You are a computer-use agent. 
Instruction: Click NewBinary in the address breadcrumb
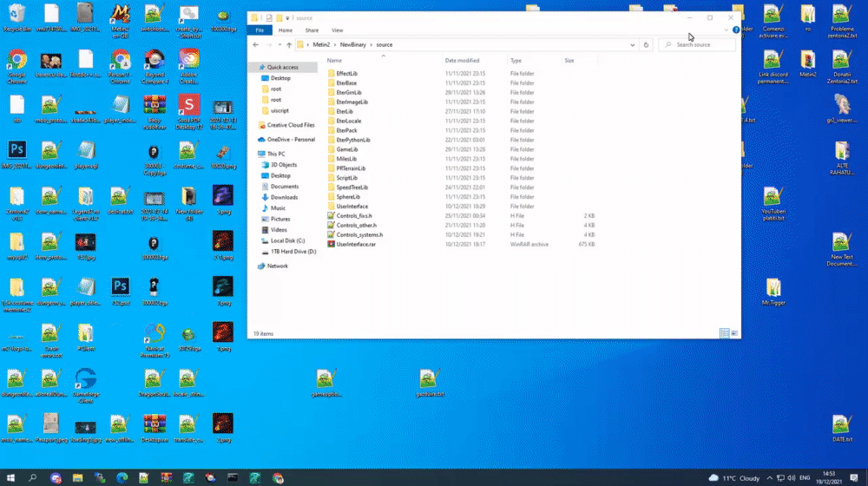click(x=352, y=45)
